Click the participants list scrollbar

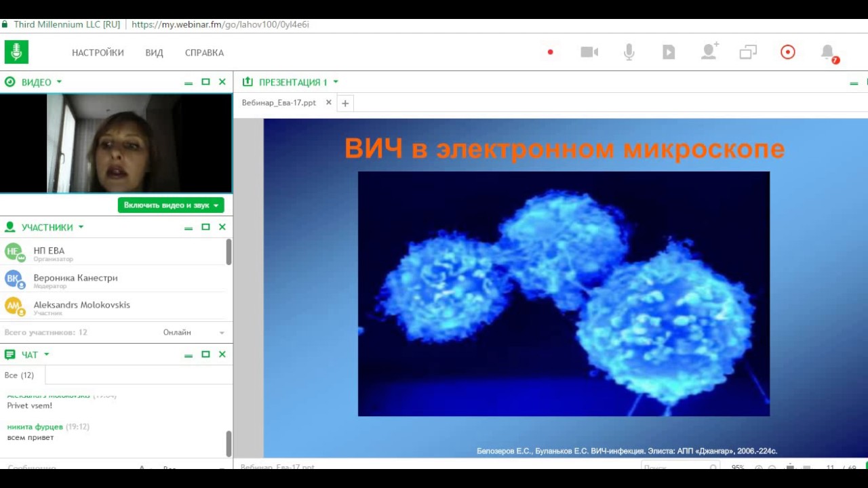pos(229,252)
